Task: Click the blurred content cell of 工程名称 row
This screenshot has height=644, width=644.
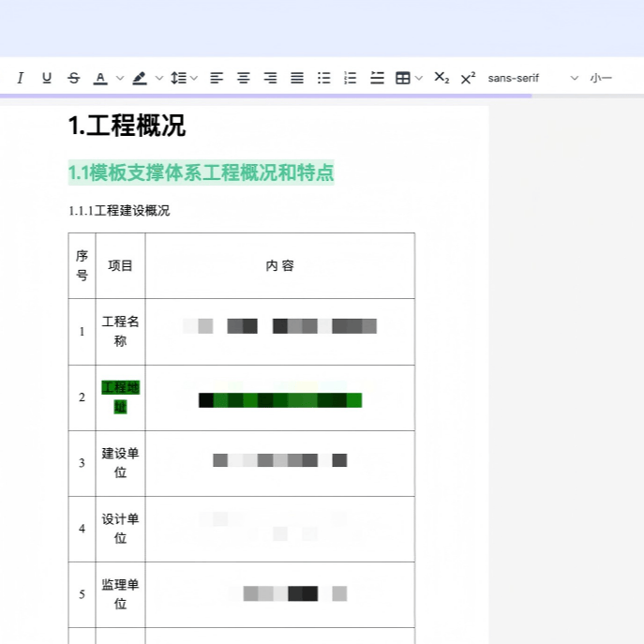Action: click(x=280, y=332)
